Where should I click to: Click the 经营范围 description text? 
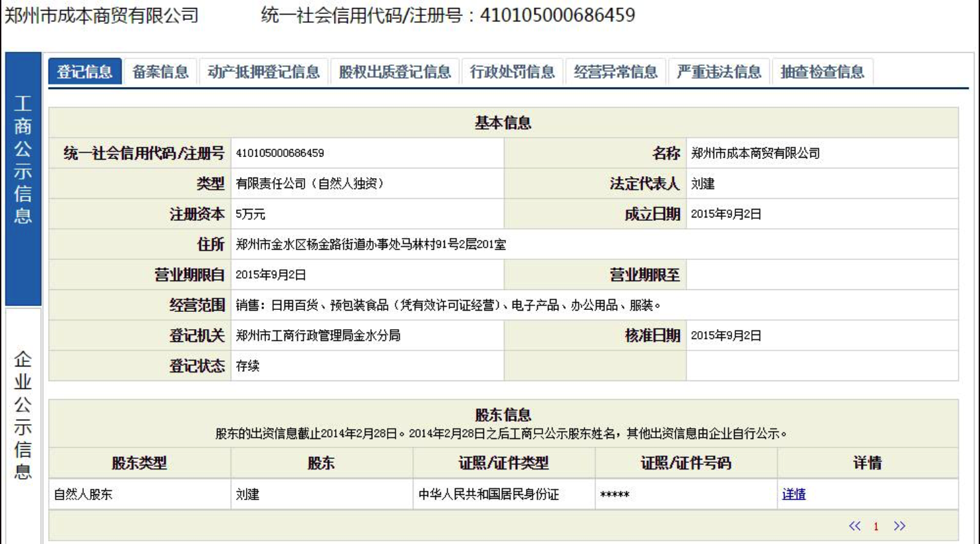448,305
